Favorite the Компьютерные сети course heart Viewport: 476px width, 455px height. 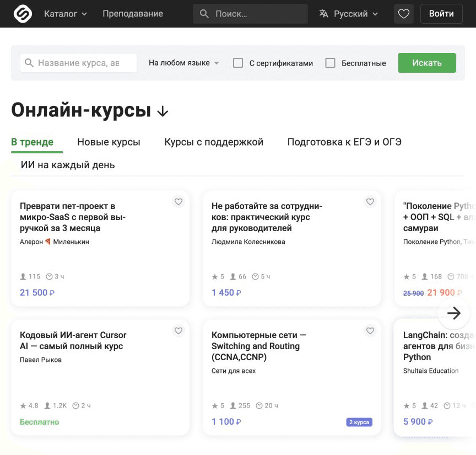[x=370, y=330]
